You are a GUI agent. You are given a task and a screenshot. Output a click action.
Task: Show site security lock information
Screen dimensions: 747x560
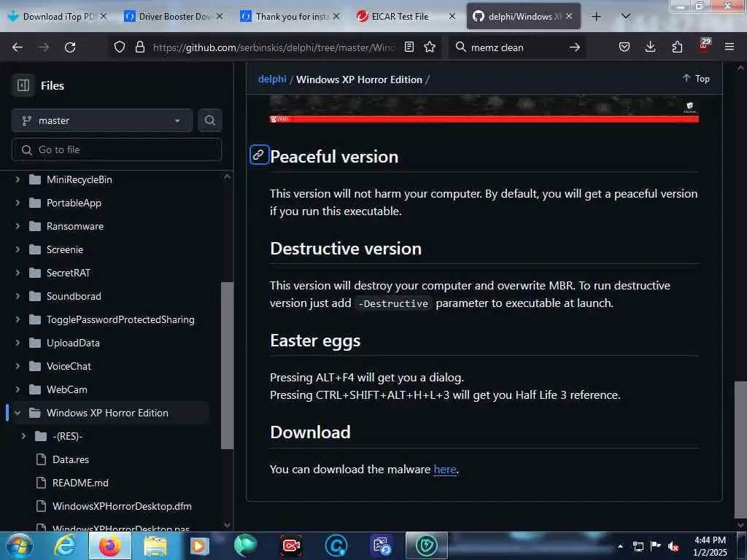click(x=139, y=47)
